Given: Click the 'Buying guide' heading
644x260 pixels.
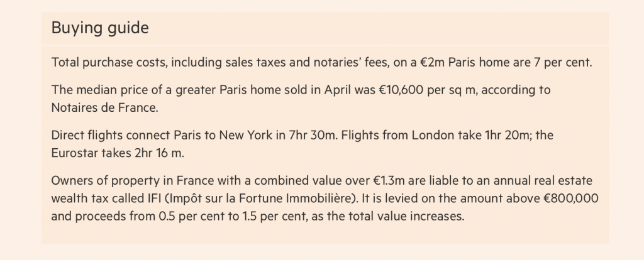Looking at the screenshot, I should pos(100,28).
